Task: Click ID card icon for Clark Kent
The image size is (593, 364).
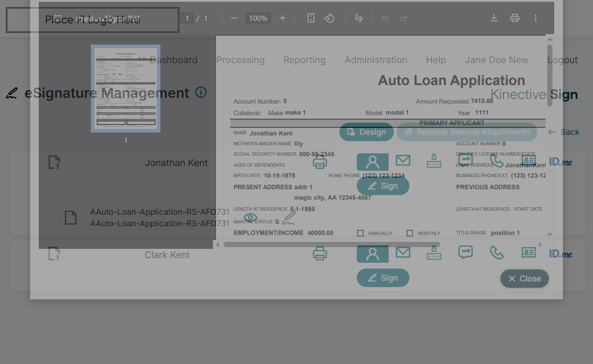Action: tap(528, 252)
